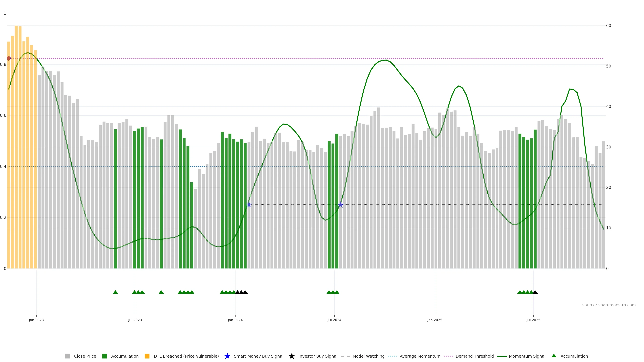Image resolution: width=644 pixels, height=362 pixels.
Task: Click the Jul 2025 x-axis label
Action: tap(533, 320)
